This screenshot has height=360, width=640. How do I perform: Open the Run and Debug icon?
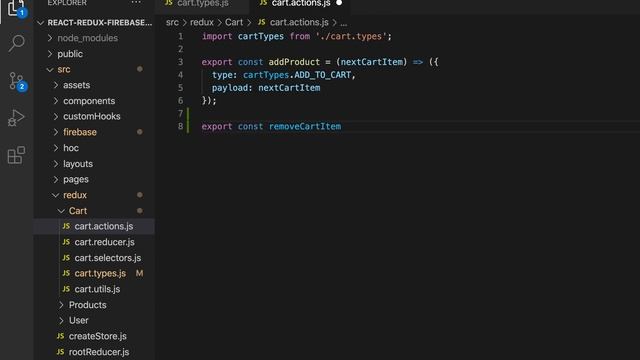tap(16, 118)
